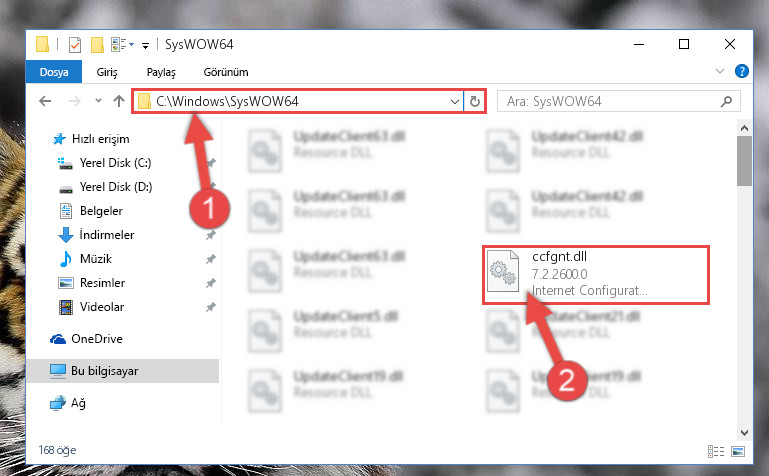Go up one folder level
Viewport: 769px width, 476px height.
119,101
